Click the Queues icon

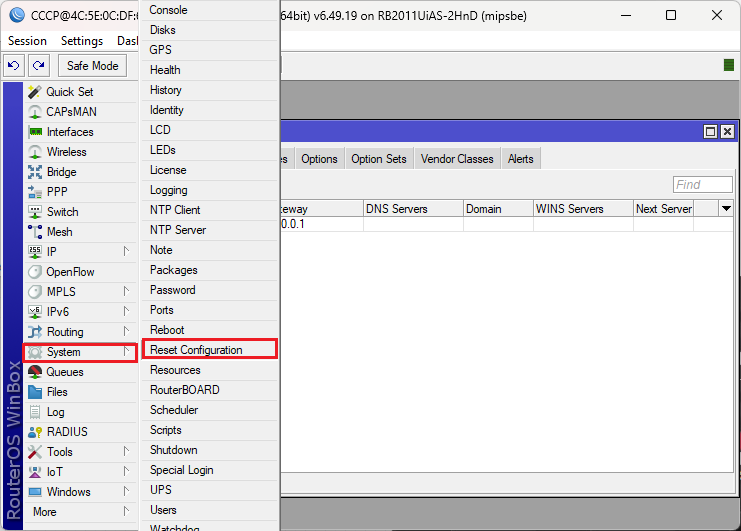[x=34, y=372]
